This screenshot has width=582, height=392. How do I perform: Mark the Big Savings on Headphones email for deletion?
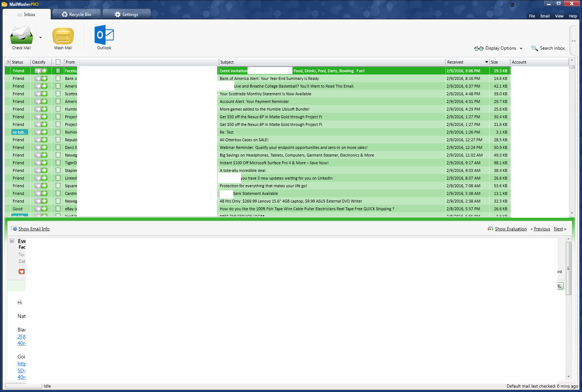click(58, 155)
